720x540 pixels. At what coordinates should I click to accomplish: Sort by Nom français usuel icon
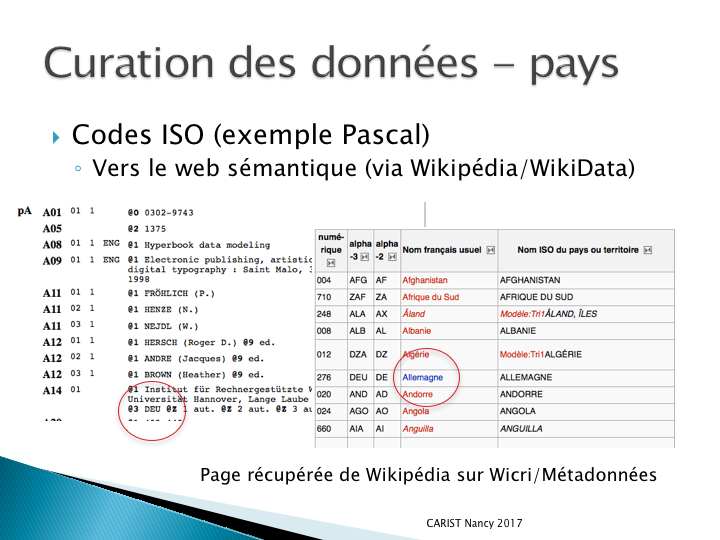(x=491, y=250)
